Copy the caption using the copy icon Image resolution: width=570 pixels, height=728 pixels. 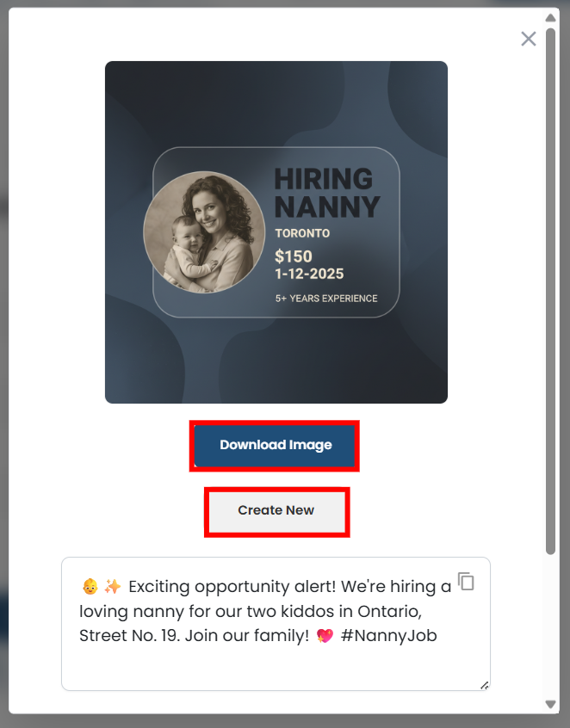[466, 582]
